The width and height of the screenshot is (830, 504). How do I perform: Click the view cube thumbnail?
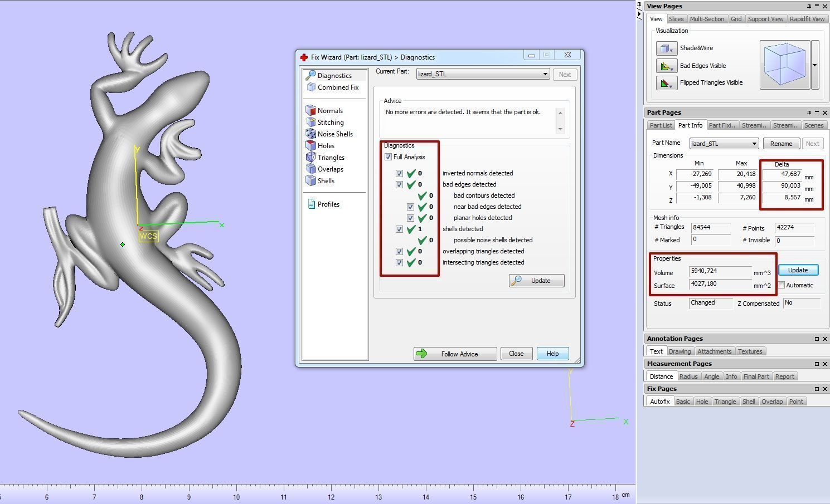point(785,64)
